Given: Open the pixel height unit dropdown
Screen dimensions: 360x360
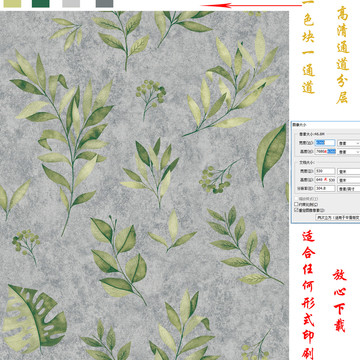Looking at the screenshot, I should point(349,151).
